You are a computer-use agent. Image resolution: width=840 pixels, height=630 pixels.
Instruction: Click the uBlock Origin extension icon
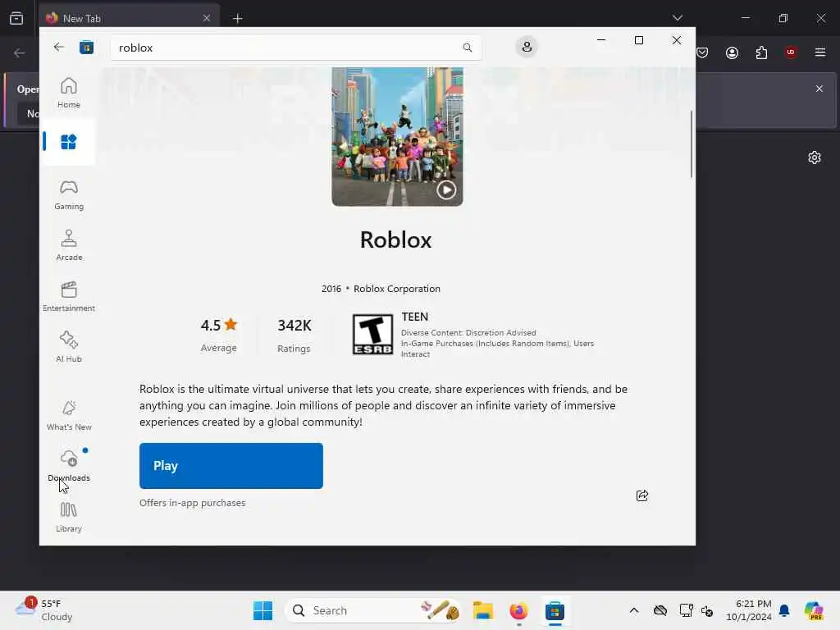tap(791, 52)
